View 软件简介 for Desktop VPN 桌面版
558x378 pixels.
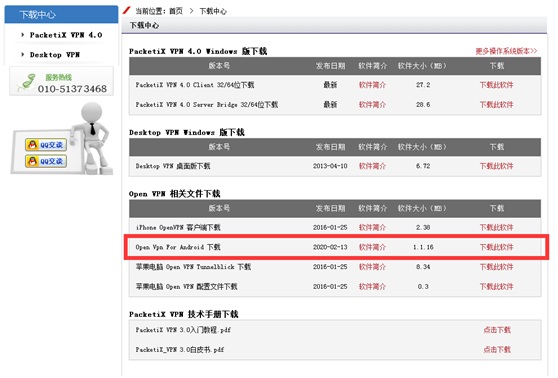tap(372, 166)
